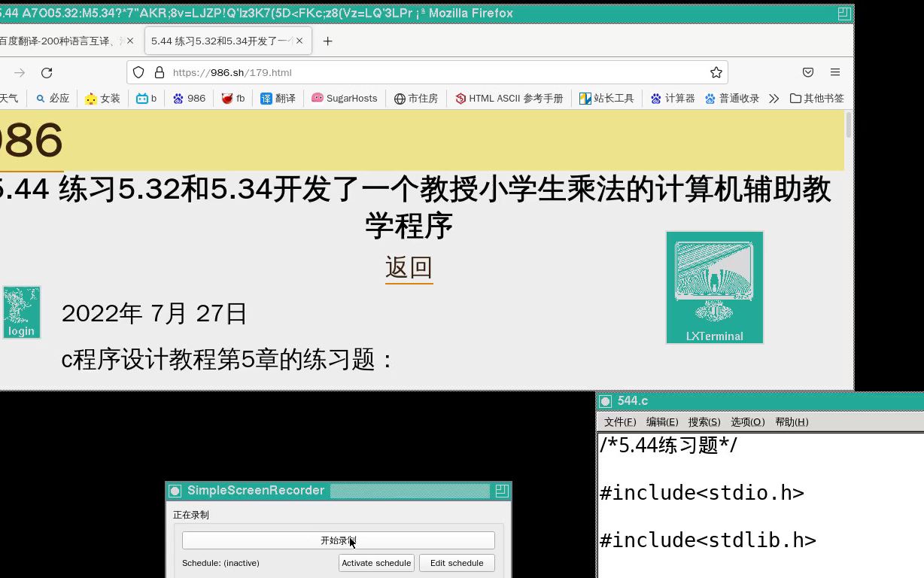The image size is (924, 578).
Task: Click the 返回 link on the webpage
Action: pos(409,267)
